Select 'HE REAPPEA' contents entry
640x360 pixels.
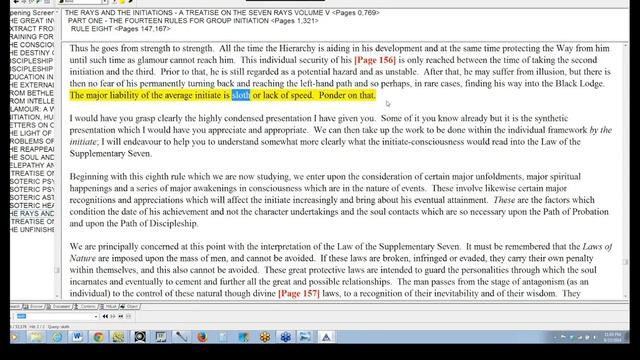coord(32,149)
